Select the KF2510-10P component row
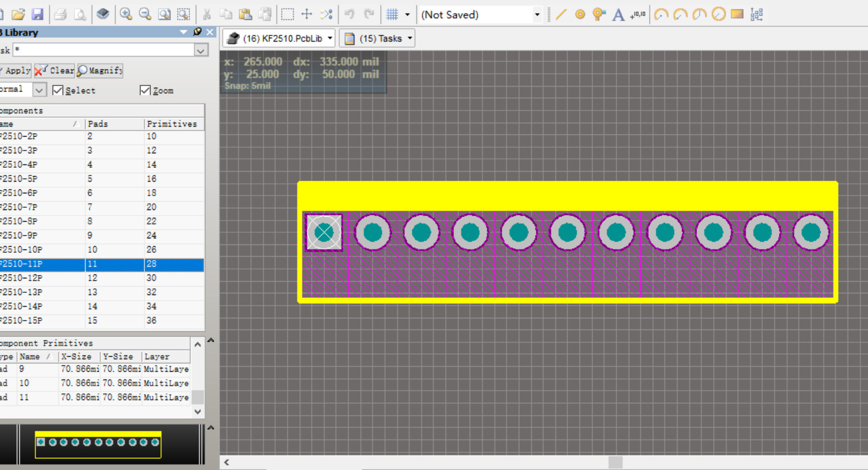 pos(102,249)
